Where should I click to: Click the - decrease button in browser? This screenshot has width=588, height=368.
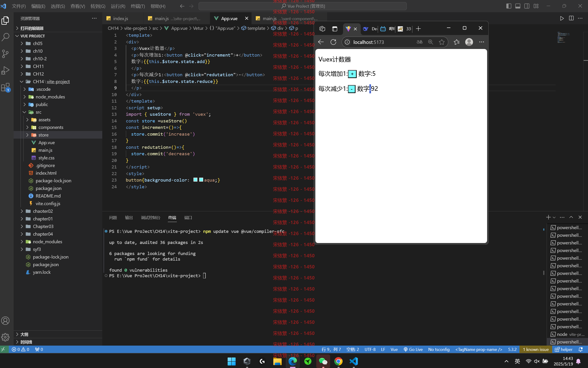pyautogui.click(x=352, y=89)
